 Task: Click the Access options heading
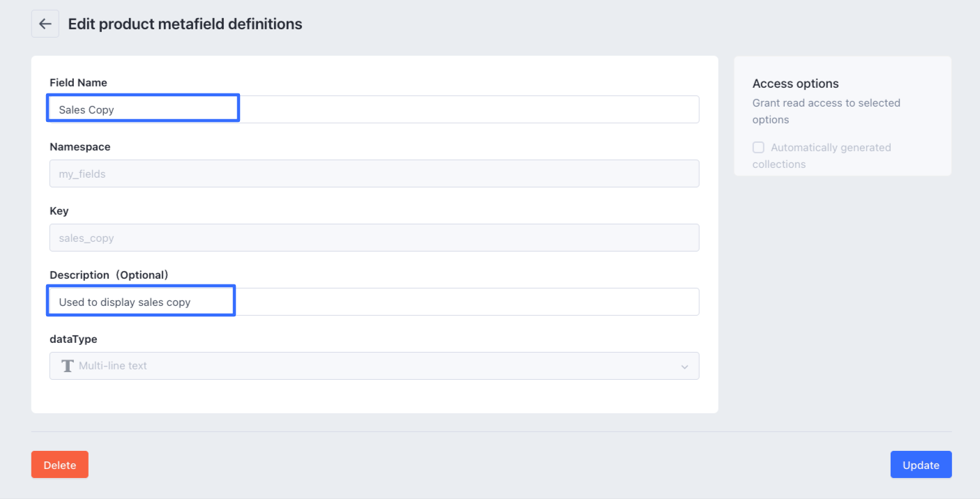click(795, 84)
